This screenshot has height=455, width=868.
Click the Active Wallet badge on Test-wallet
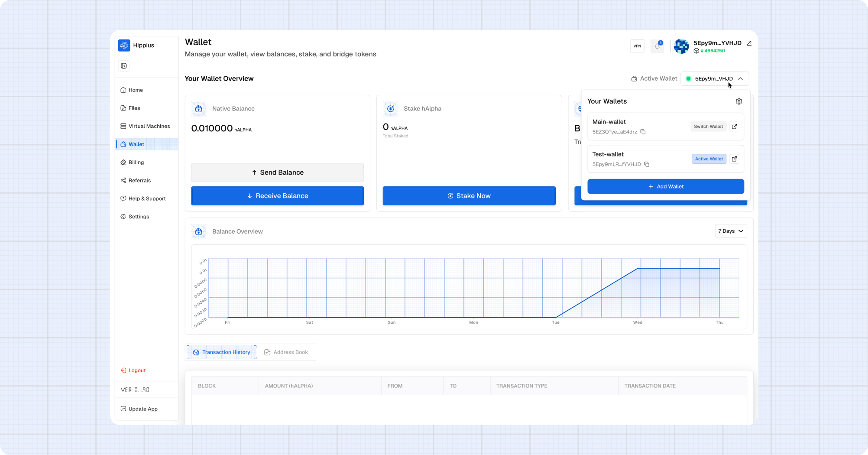click(709, 159)
